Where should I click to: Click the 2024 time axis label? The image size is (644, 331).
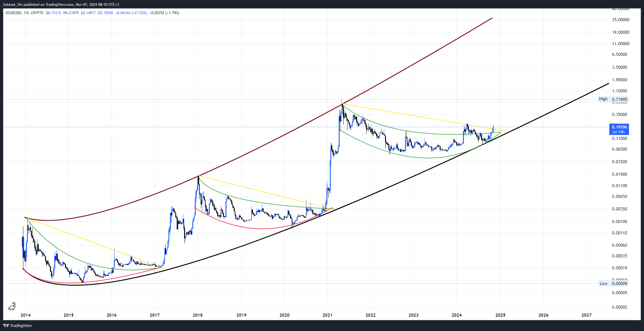[457, 315]
